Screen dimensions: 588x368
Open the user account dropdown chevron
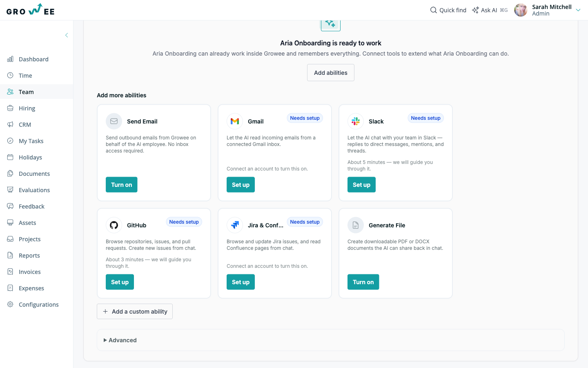click(578, 10)
